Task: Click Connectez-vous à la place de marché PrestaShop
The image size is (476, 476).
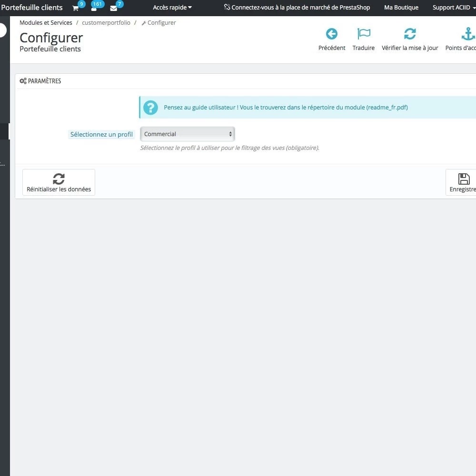Action: tap(297, 7)
